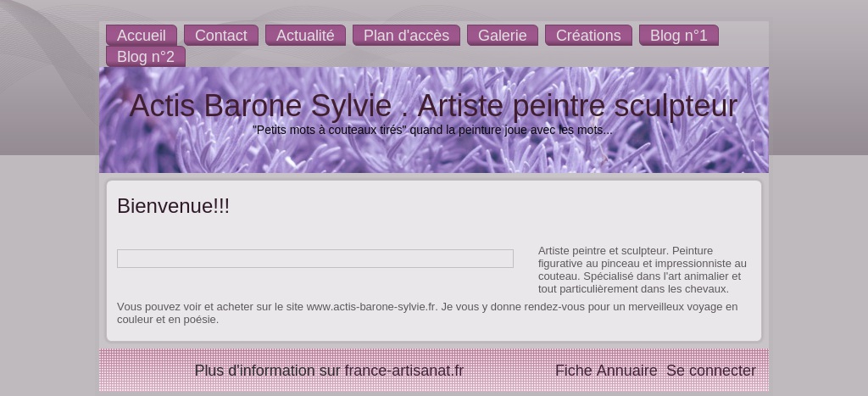Go to the Contact page
Image resolution: width=868 pixels, height=396 pixels.
coord(221,36)
